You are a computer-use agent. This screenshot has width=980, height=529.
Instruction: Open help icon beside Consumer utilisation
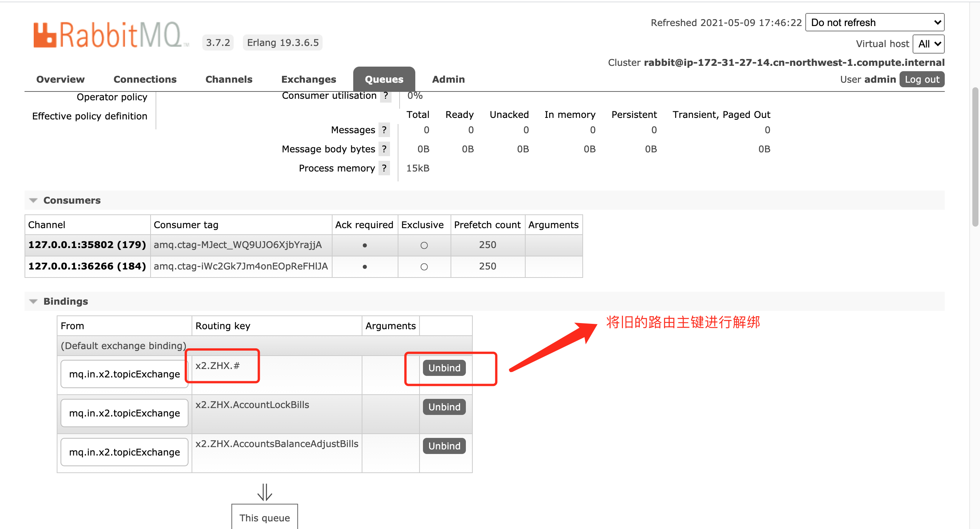(386, 96)
